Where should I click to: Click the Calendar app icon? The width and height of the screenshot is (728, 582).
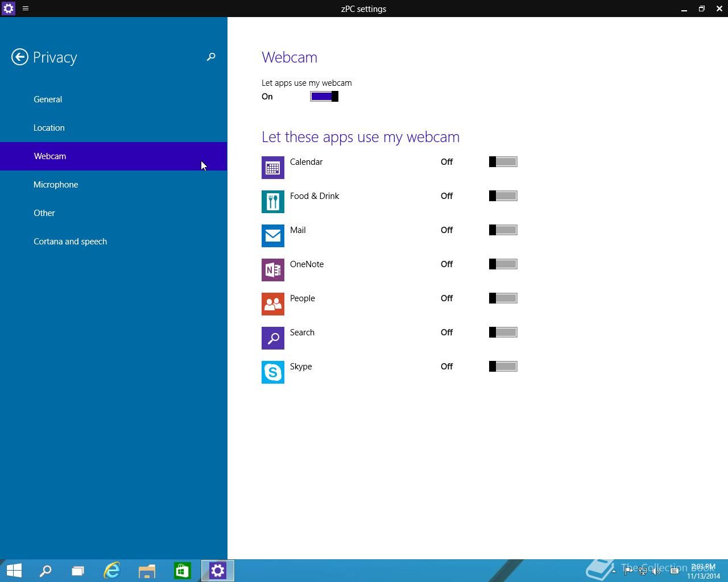pyautogui.click(x=273, y=168)
